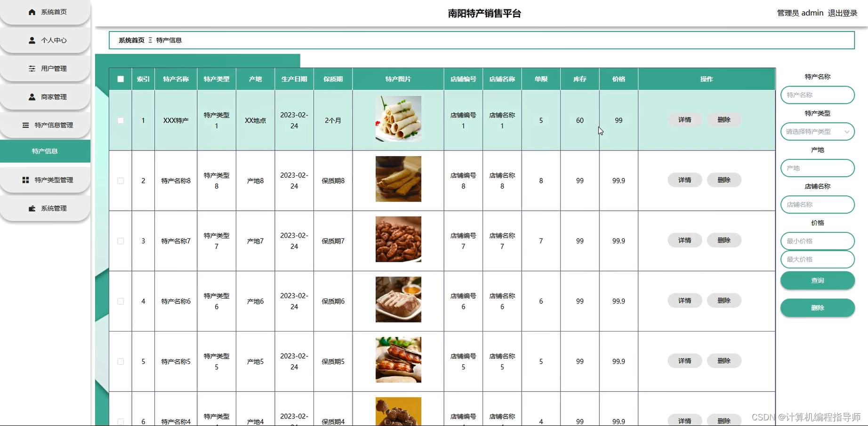The width and height of the screenshot is (868, 426).
Task: Focus the 最小价格 input
Action: click(x=818, y=241)
